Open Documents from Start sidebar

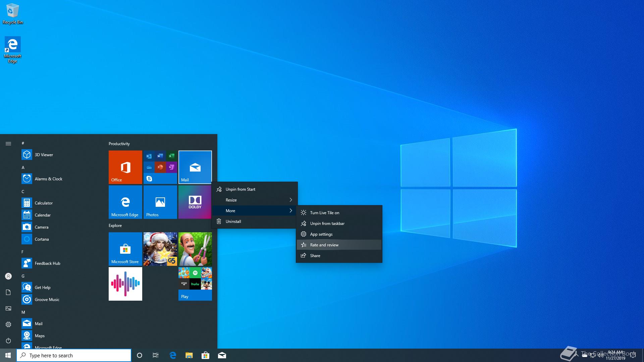[x=8, y=292]
